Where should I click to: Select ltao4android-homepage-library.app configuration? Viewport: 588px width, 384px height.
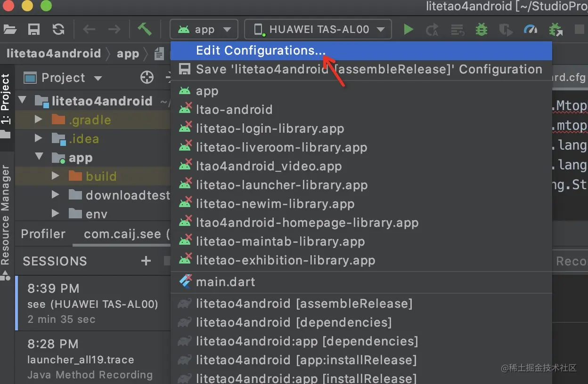tap(361, 223)
